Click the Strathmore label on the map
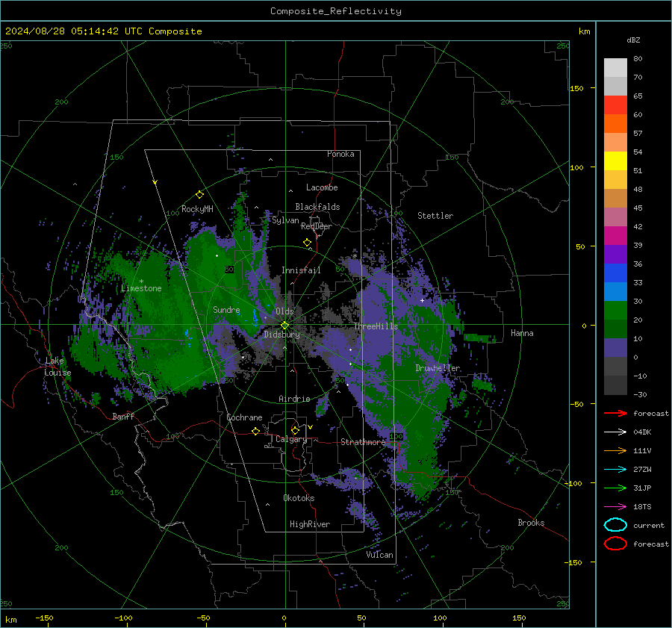 [x=363, y=442]
